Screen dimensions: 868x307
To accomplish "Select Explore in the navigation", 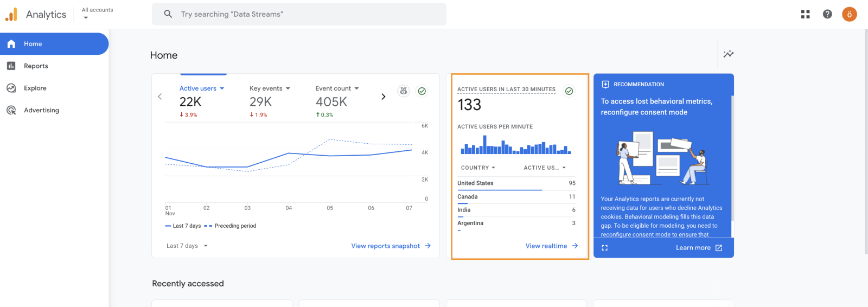I will 54,88.
